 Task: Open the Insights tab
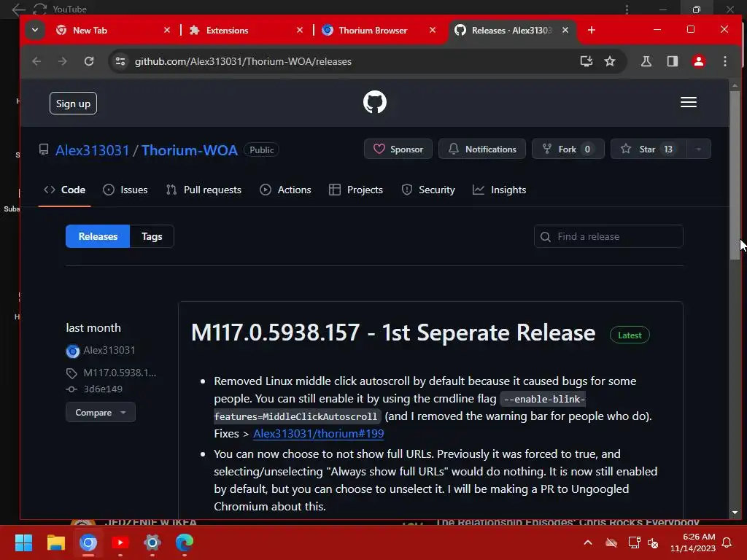(499, 190)
